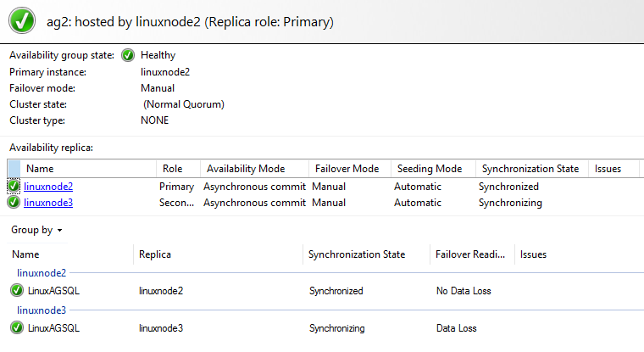Viewport: 644px width, 352px height.
Task: Click LinuxAGSQL status icon under linuxnode3 group
Action: pyautogui.click(x=17, y=328)
